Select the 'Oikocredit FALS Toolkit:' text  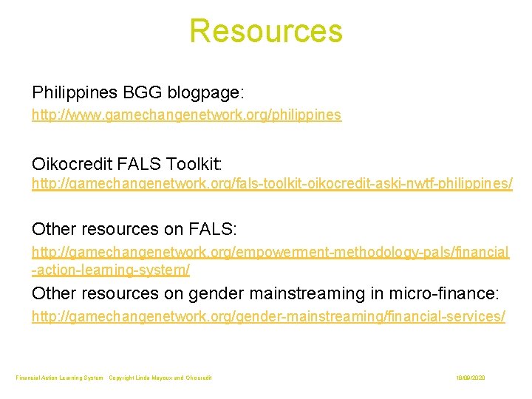pyautogui.click(x=127, y=164)
